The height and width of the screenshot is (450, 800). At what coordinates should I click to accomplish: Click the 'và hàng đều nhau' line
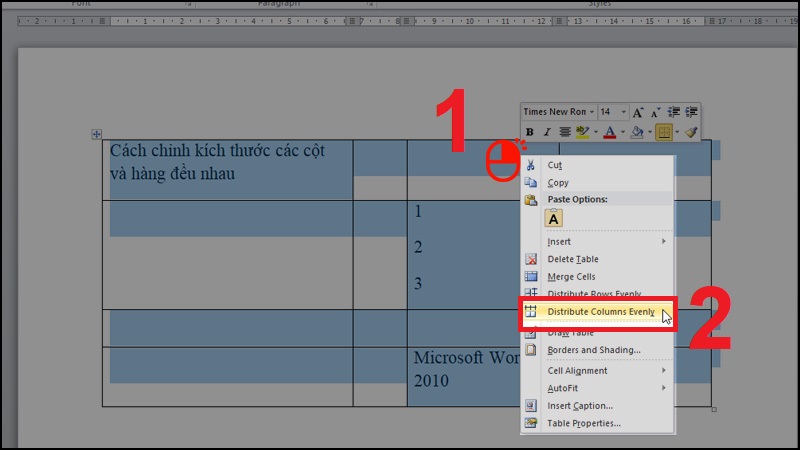coord(172,173)
